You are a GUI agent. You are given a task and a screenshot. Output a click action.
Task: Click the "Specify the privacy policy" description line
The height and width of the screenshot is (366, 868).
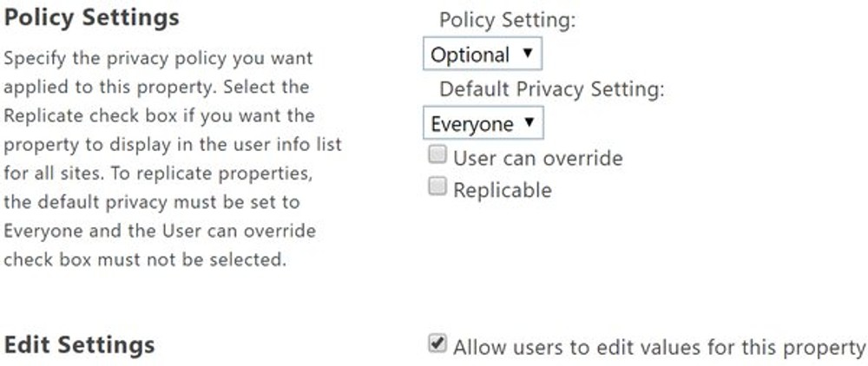coord(159,60)
